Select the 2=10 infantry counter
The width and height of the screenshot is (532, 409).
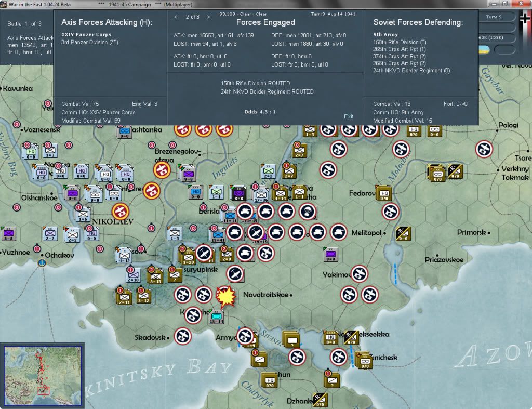[133, 275]
